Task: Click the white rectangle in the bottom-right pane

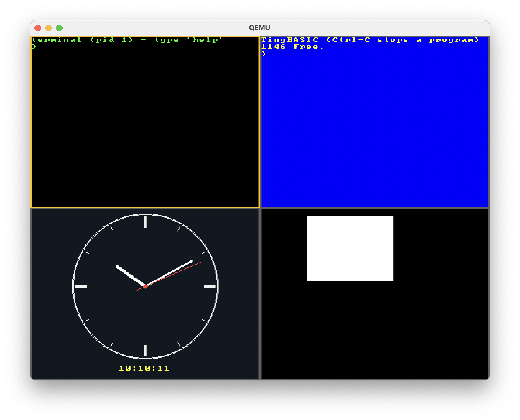Action: coord(350,249)
